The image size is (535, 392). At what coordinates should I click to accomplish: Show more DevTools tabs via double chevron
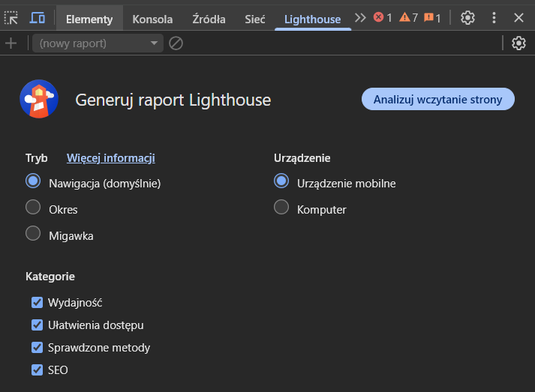coord(360,18)
